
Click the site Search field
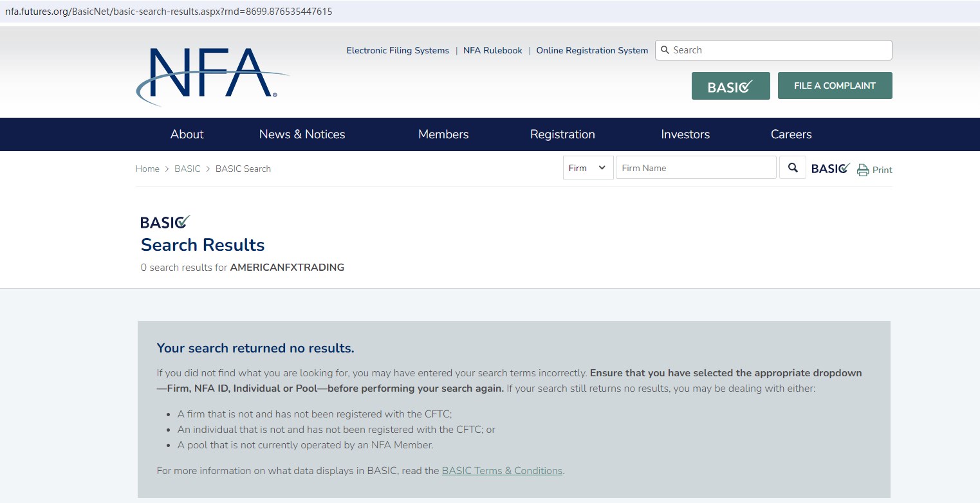coord(773,50)
